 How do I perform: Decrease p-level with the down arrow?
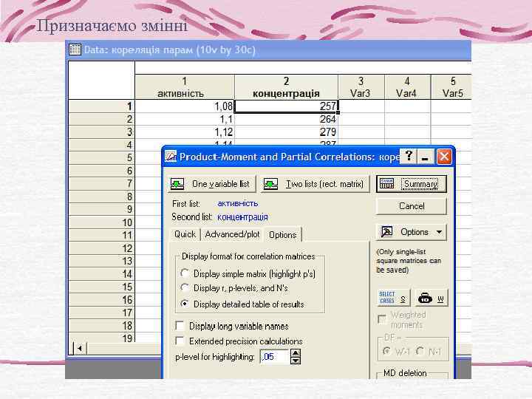(x=296, y=361)
